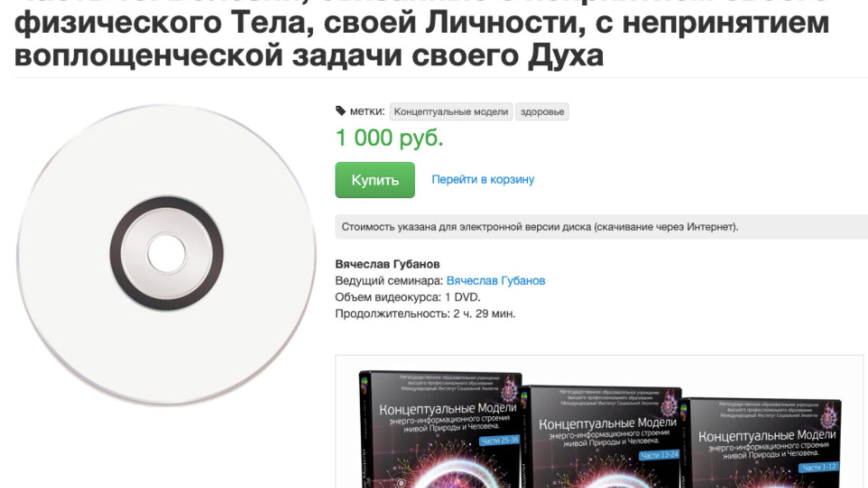
Task: Open the Концептуальные модели tag
Action: (x=451, y=111)
